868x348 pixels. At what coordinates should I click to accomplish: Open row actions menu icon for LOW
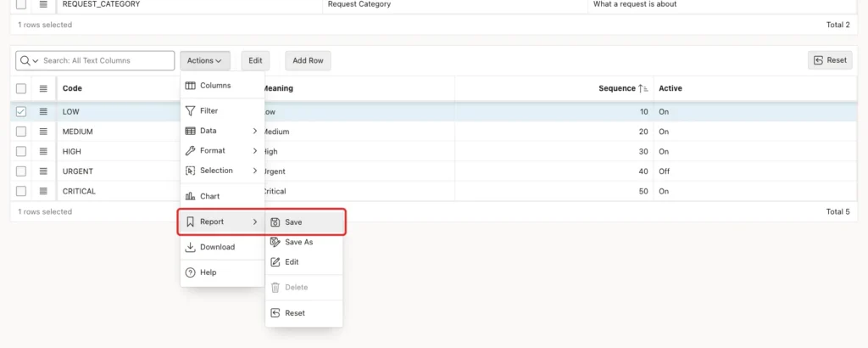point(44,111)
